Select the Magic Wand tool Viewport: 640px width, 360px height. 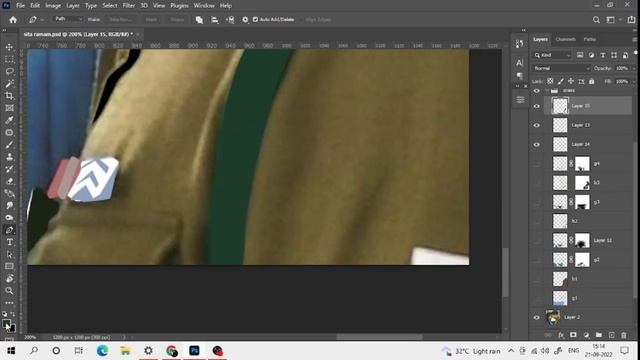tap(9, 84)
